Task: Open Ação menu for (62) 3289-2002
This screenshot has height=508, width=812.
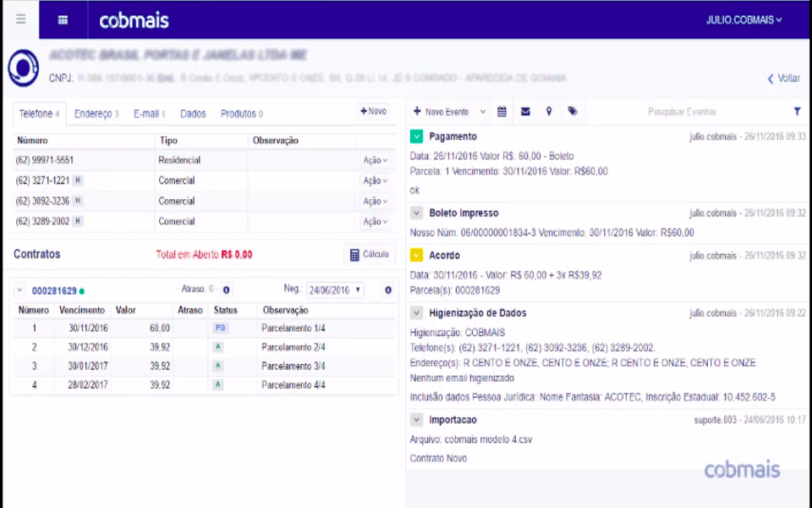Action: [x=375, y=221]
